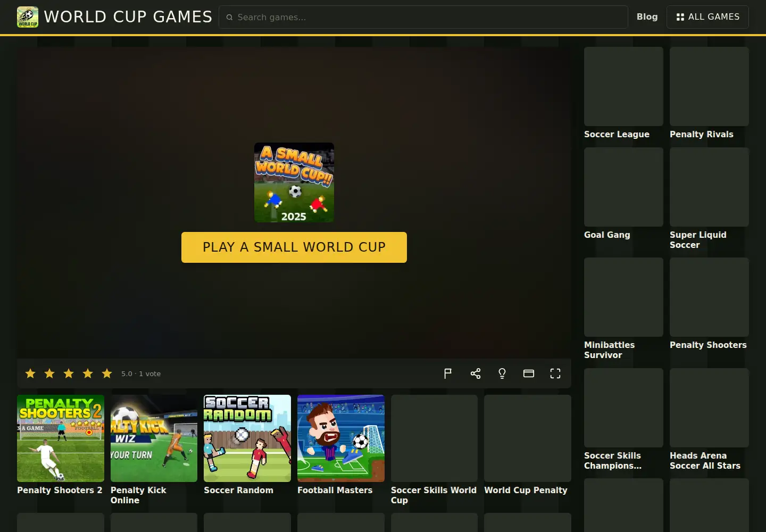Rate the game four stars
Screen dimensions: 766x532
[88, 373]
